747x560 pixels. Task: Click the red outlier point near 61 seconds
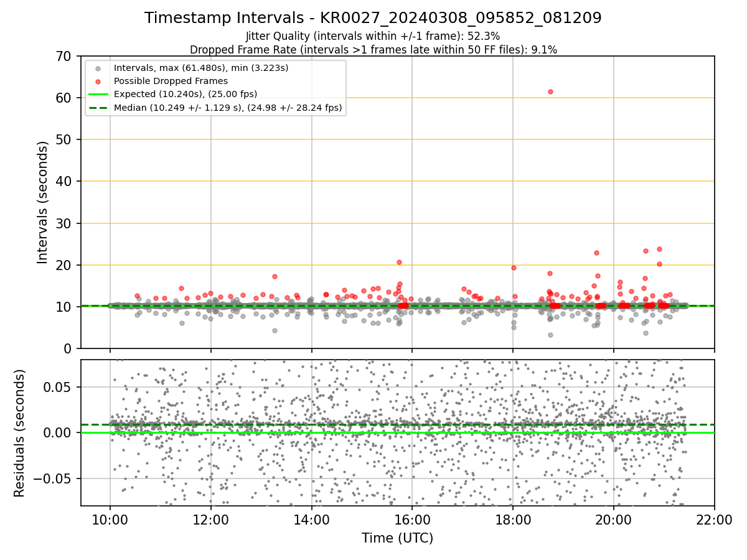click(550, 91)
